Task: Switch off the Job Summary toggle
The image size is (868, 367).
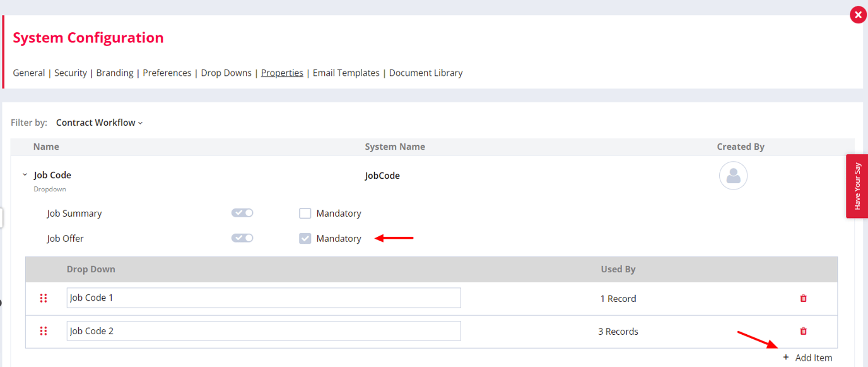Action: pyautogui.click(x=242, y=213)
